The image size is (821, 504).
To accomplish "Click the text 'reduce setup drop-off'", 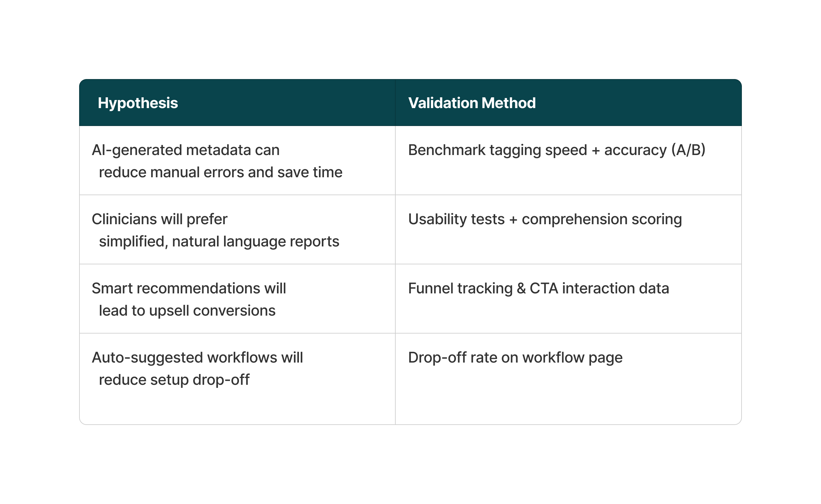I will coord(174,380).
